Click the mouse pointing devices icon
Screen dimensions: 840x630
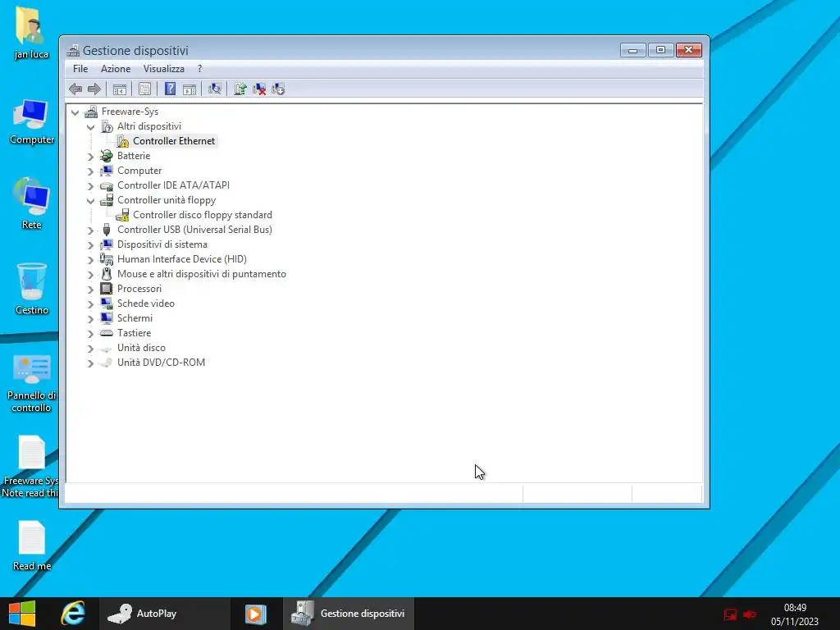click(107, 274)
